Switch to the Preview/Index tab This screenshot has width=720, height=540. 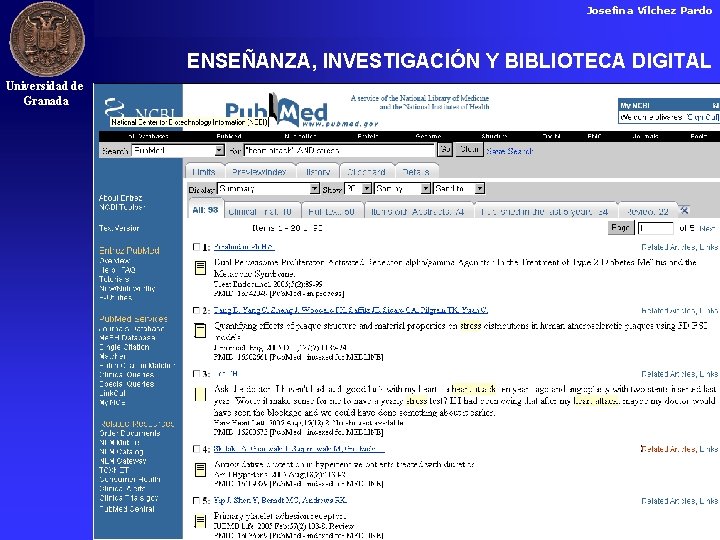[x=259, y=171]
